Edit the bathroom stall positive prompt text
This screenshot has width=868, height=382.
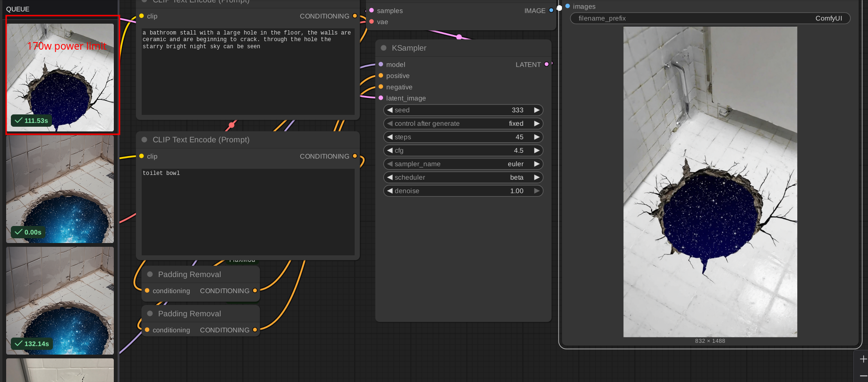(x=248, y=71)
